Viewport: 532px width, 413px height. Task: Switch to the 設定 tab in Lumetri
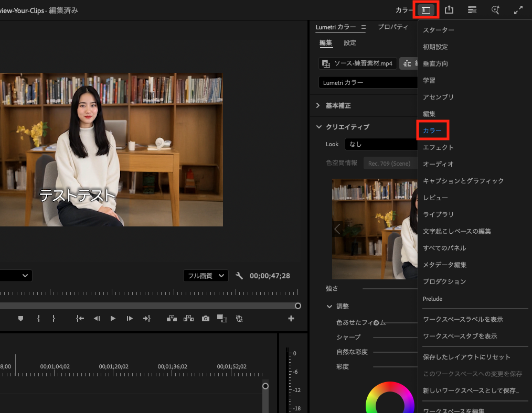click(x=349, y=43)
